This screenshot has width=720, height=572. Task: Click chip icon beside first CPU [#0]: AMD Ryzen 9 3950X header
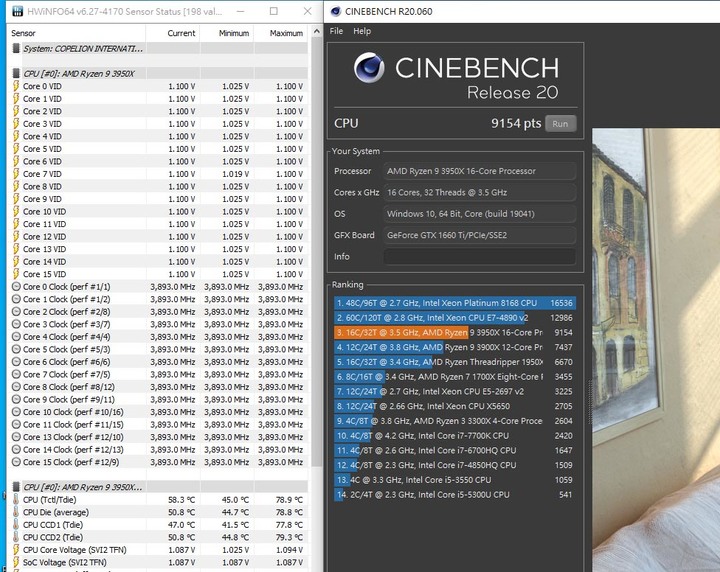coord(16,73)
